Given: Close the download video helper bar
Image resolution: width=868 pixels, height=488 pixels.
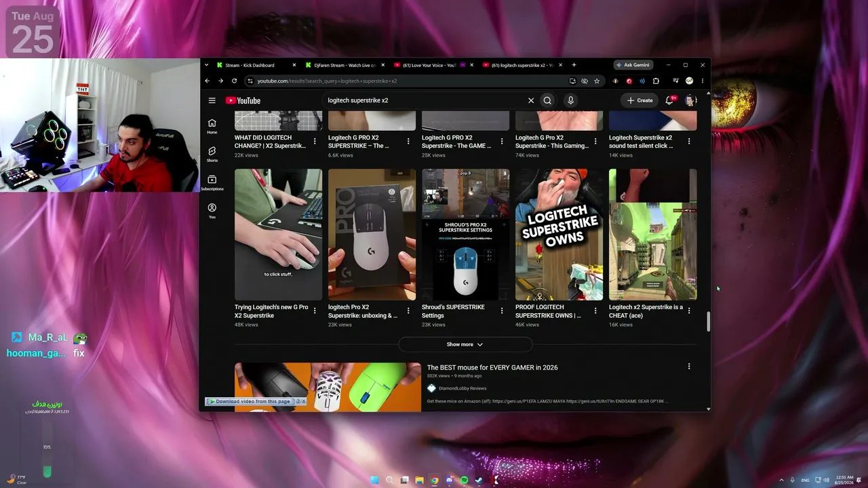Looking at the screenshot, I should point(304,401).
